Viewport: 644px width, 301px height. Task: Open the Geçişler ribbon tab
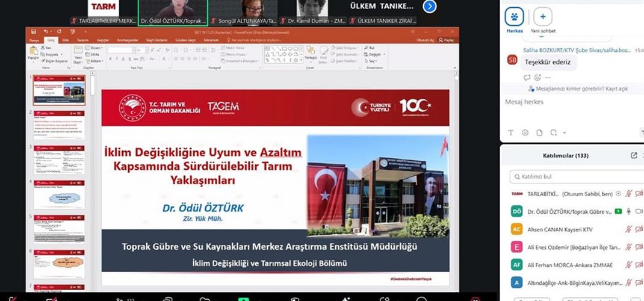[x=103, y=40]
